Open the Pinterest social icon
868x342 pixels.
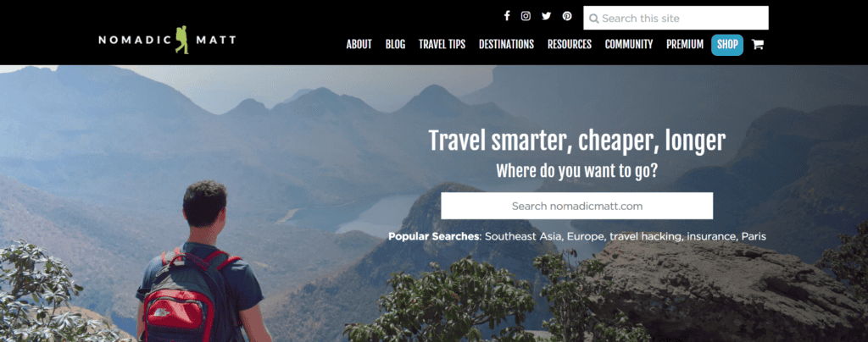567,16
